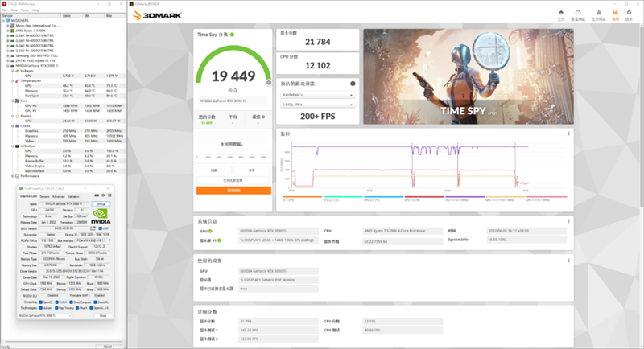Toggle the DirectML checkbox in GPU-Z

click(95, 302)
